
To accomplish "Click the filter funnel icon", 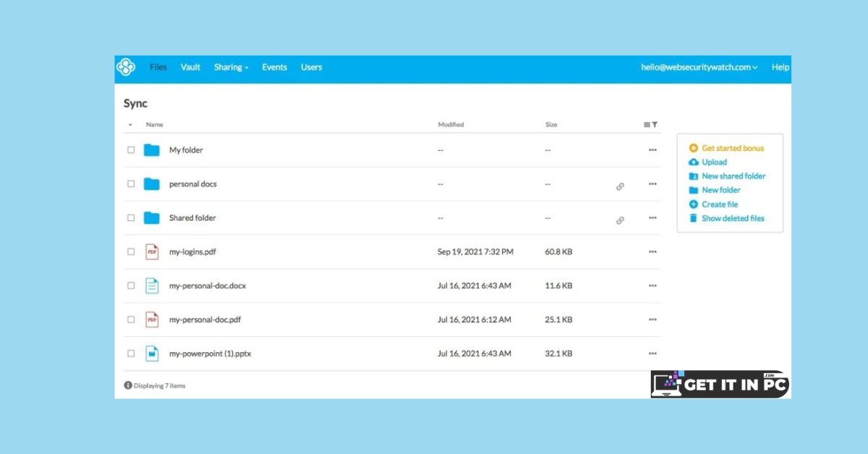I will pos(655,124).
